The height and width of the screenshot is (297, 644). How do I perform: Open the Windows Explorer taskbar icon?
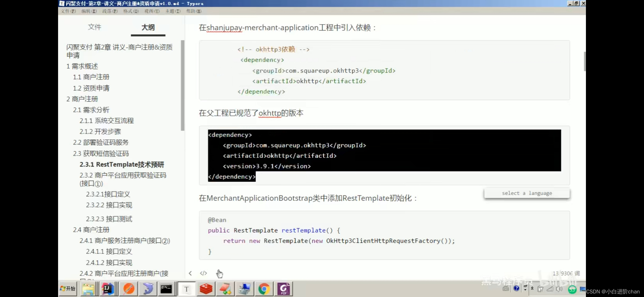click(88, 289)
